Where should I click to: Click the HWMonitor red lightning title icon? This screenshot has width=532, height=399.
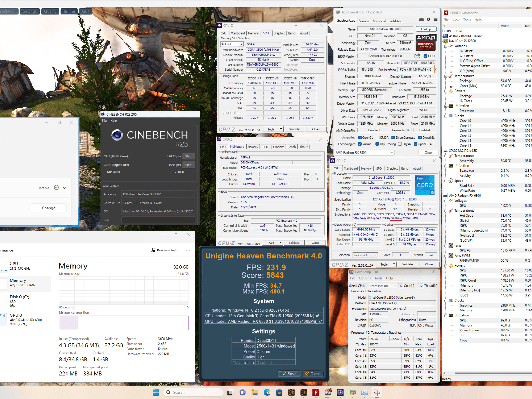click(x=446, y=13)
